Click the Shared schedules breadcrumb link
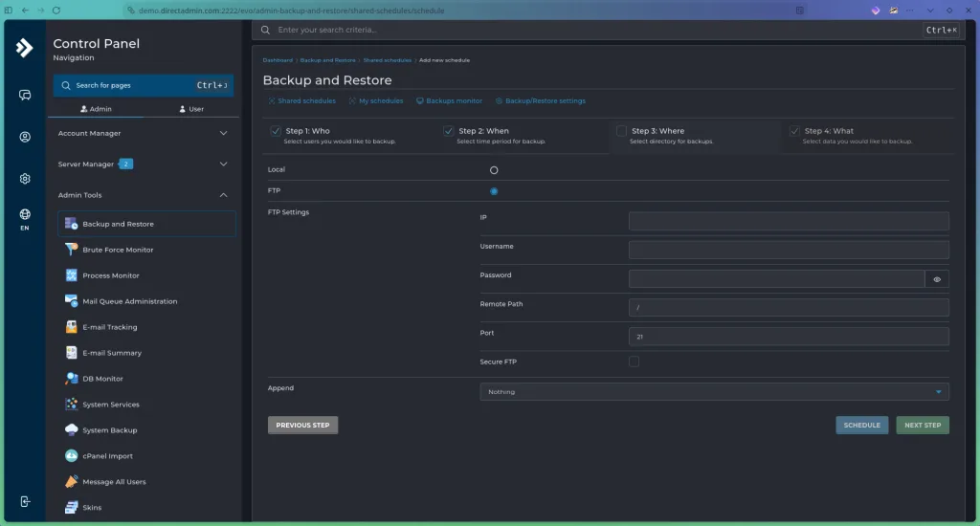The height and width of the screenshot is (526, 980). pos(387,60)
